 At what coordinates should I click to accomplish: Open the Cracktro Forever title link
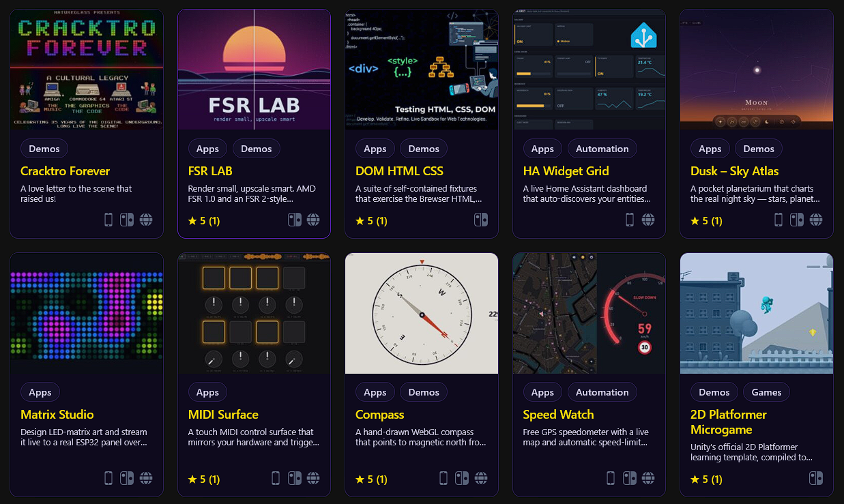coord(66,171)
